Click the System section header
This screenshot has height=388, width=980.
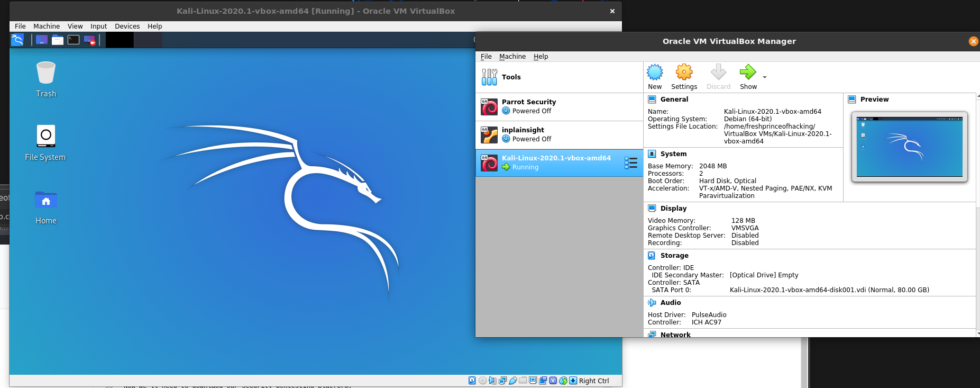coord(673,154)
